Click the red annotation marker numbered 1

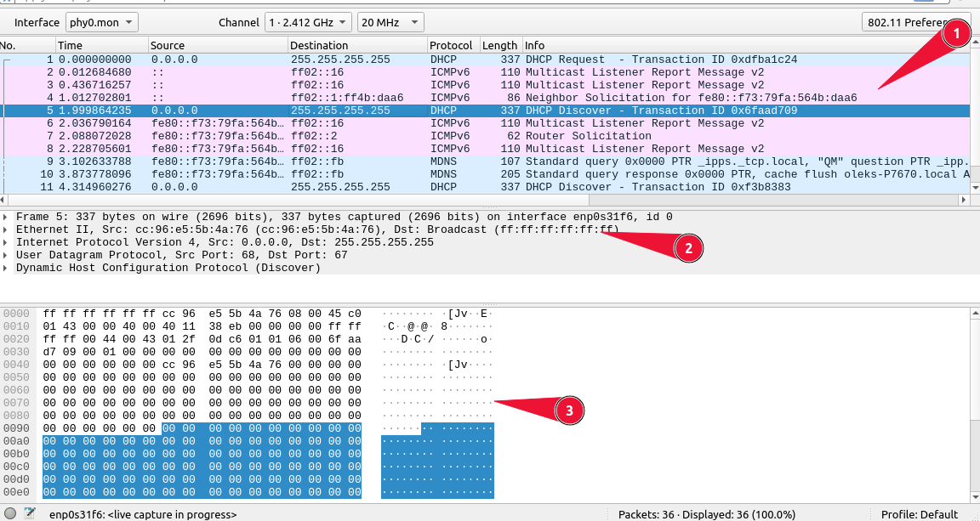pos(956,34)
